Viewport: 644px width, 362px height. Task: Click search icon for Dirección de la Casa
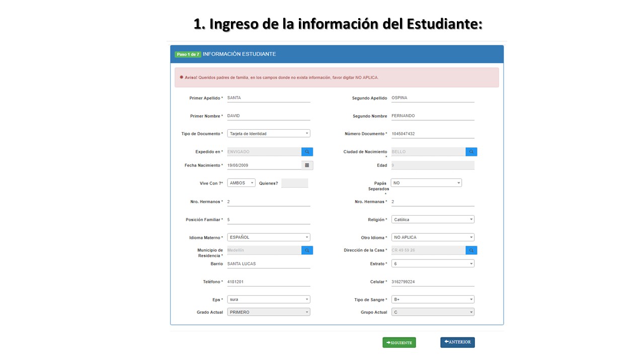click(471, 250)
